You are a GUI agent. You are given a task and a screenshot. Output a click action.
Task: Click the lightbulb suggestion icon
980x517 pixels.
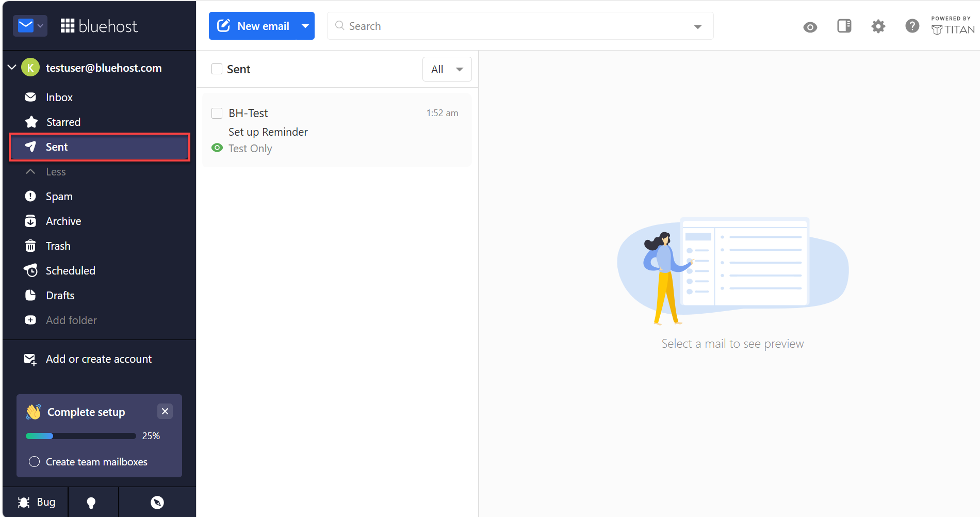(91, 503)
